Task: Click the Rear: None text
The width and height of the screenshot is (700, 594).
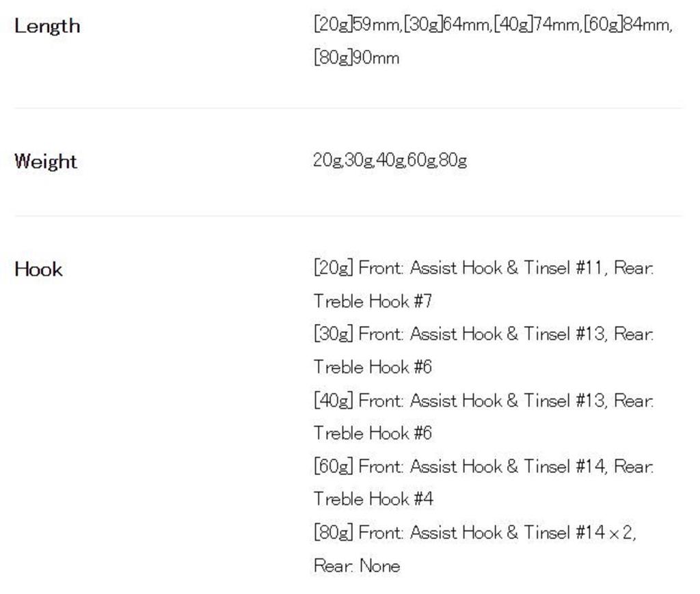Action: click(x=357, y=566)
